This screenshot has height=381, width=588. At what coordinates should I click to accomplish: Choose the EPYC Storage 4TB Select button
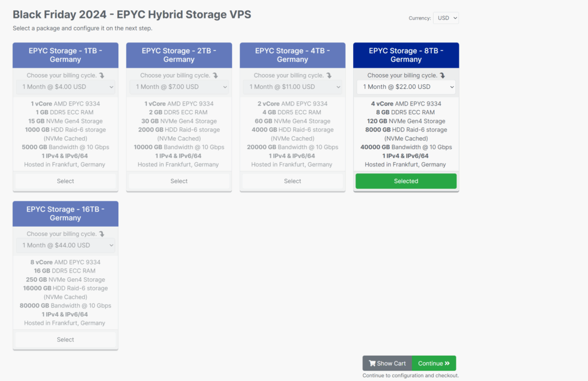(x=292, y=181)
